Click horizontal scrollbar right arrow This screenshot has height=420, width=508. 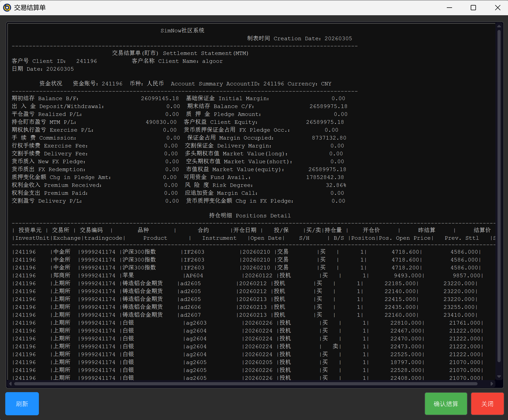point(492,384)
